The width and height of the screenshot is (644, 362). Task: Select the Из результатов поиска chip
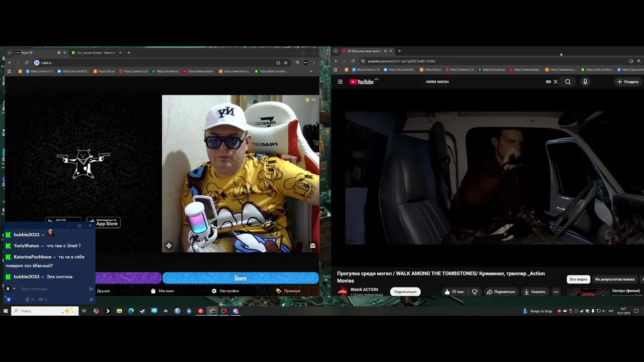(615, 279)
